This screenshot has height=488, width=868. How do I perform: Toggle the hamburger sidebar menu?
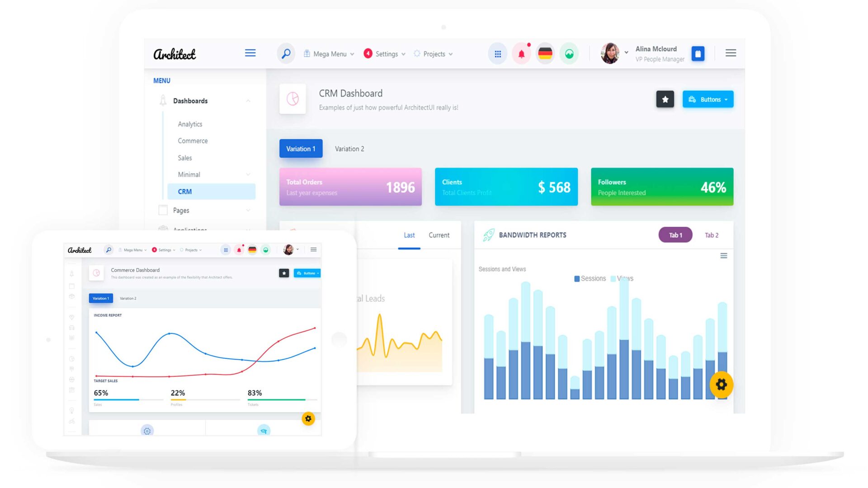[x=250, y=53]
